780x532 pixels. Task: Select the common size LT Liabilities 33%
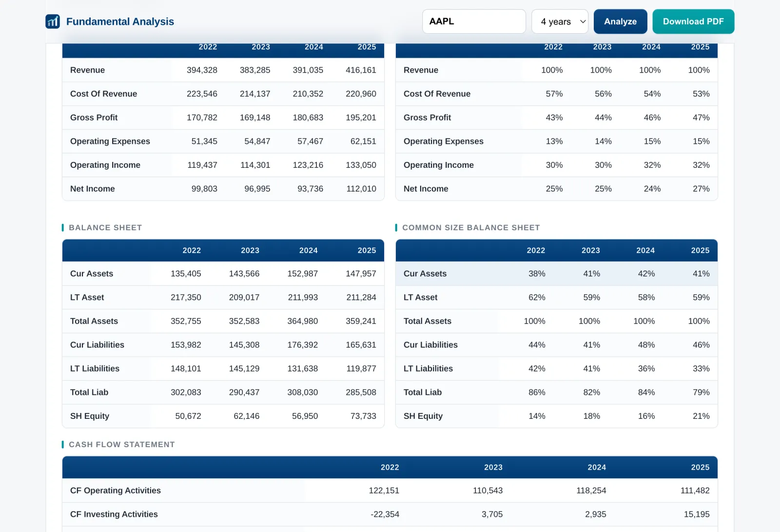(x=701, y=369)
